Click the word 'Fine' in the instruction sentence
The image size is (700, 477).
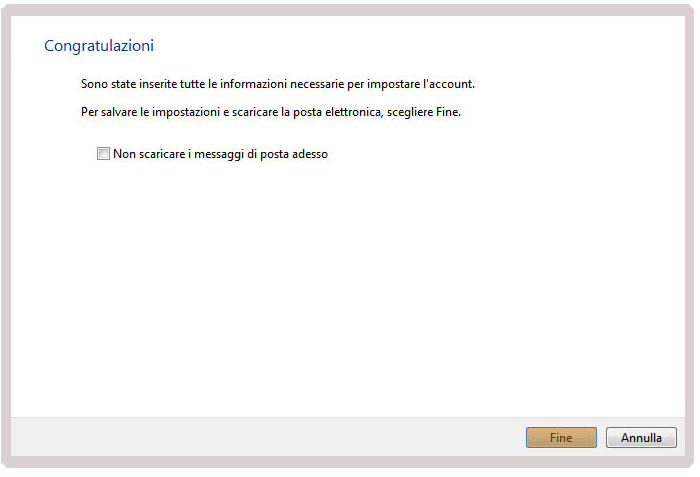[x=447, y=112]
